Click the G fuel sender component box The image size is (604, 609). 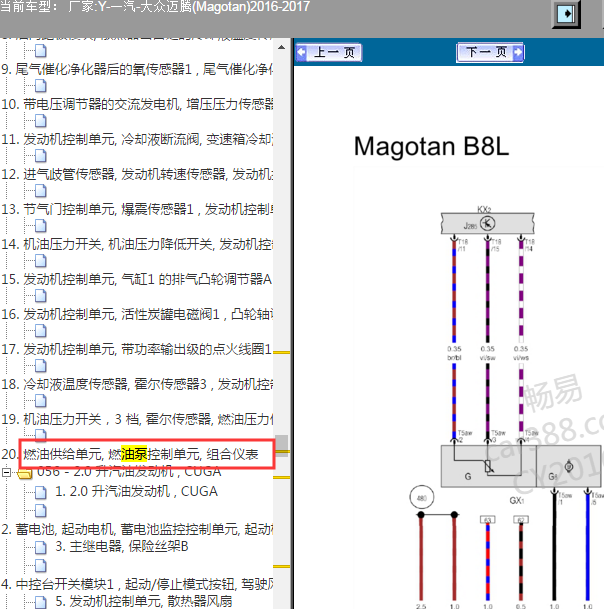tap(488, 466)
